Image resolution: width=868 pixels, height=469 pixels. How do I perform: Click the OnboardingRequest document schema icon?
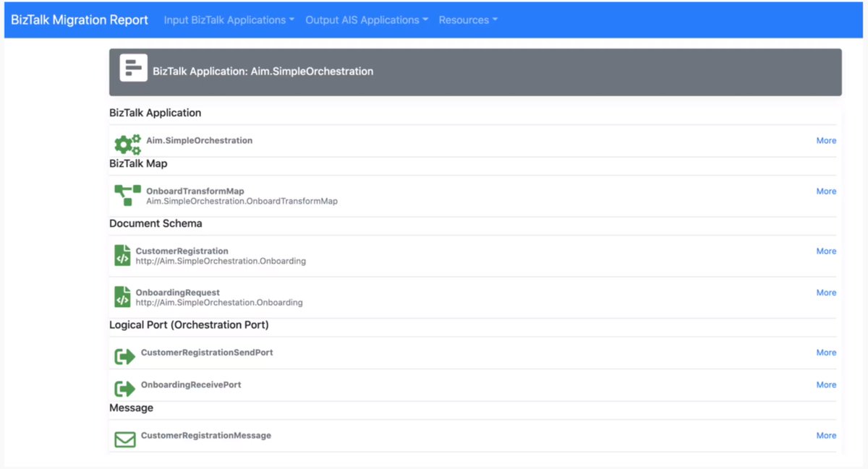point(122,296)
